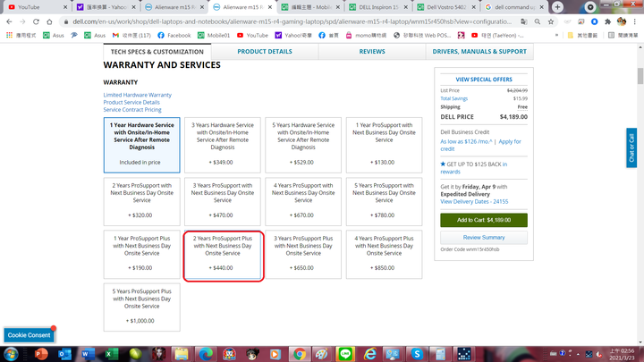Screen dimensions: 644x362
Task: Open a new browser tab
Action: (x=557, y=7)
